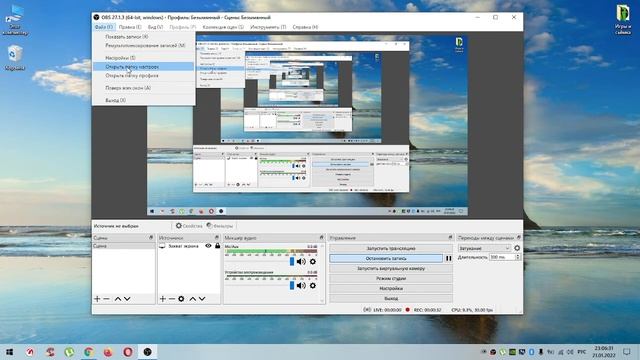Open the Правка menu

click(x=130, y=27)
